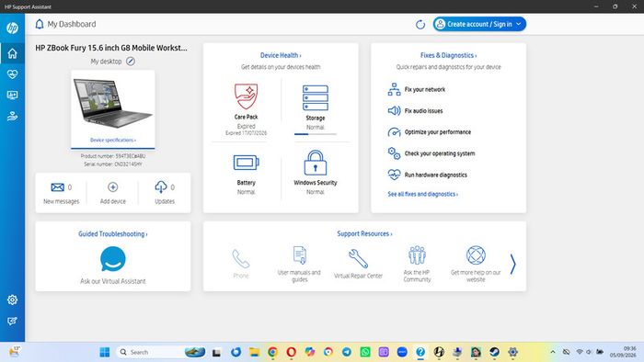This screenshot has height=362, width=644.
Task: Select Optimize your performance
Action: click(438, 132)
